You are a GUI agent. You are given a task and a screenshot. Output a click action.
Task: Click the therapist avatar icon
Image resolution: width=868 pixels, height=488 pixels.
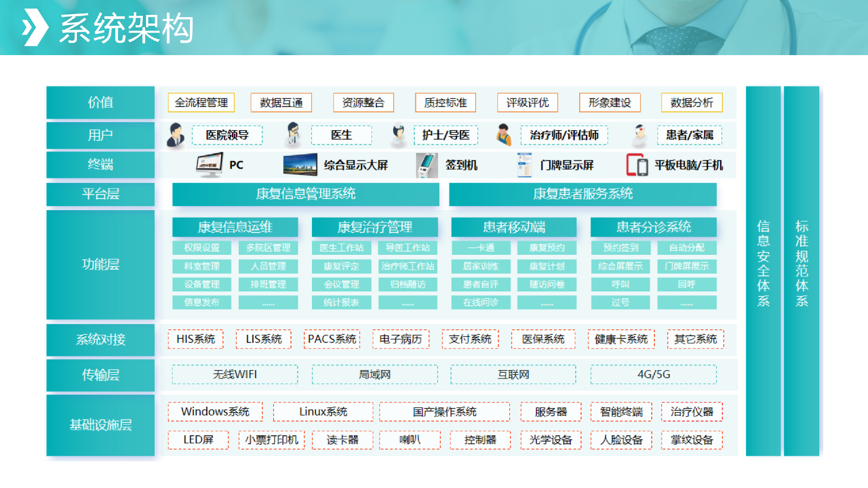point(503,135)
